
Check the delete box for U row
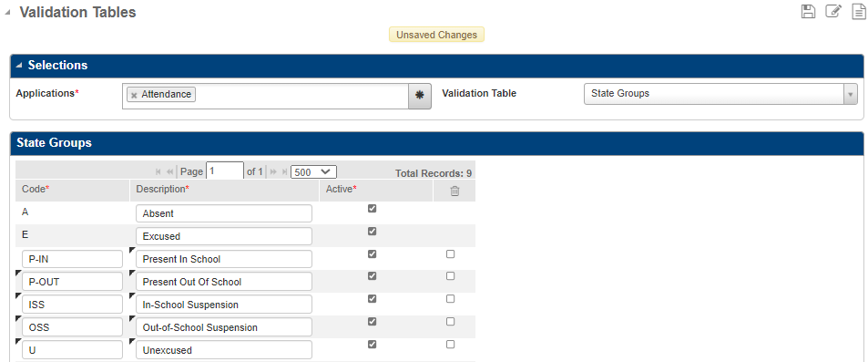(x=450, y=345)
